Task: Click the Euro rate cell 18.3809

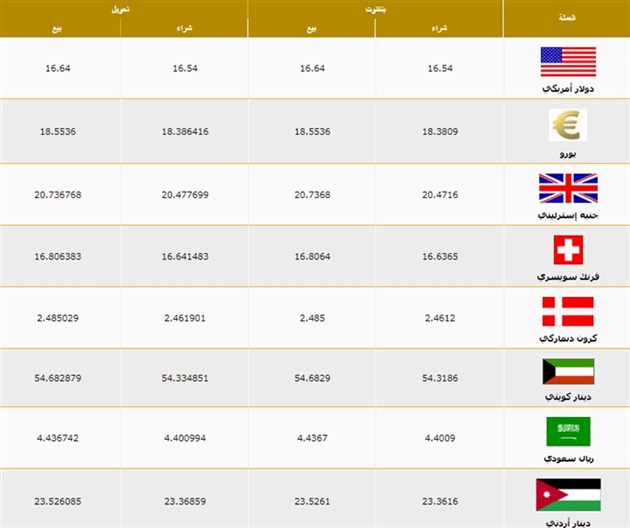Action: (x=440, y=131)
